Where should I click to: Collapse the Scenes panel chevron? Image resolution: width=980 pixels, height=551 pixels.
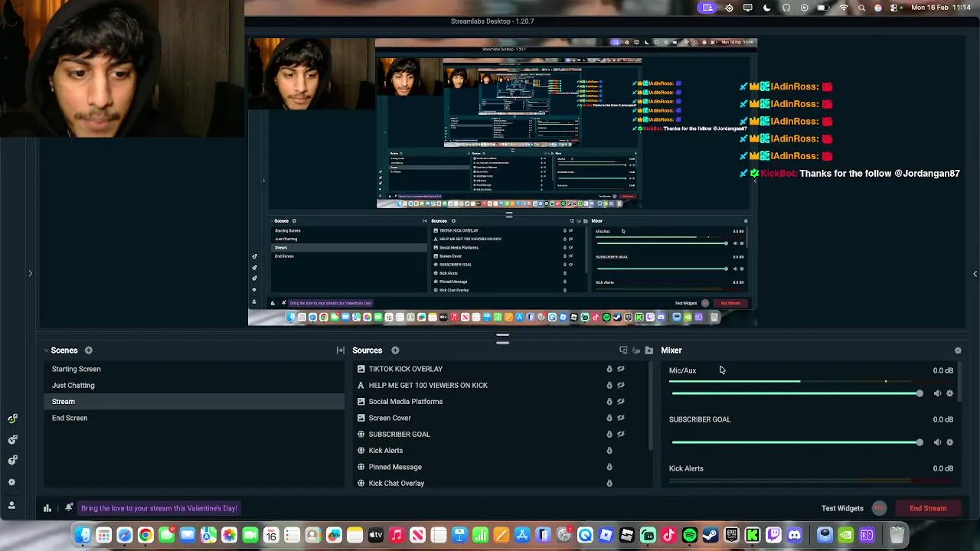(45, 350)
